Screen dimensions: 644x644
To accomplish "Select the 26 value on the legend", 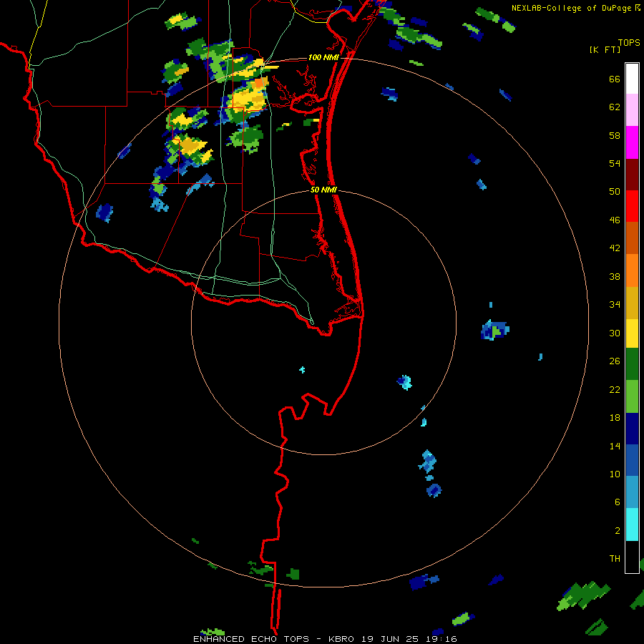I will tap(615, 361).
